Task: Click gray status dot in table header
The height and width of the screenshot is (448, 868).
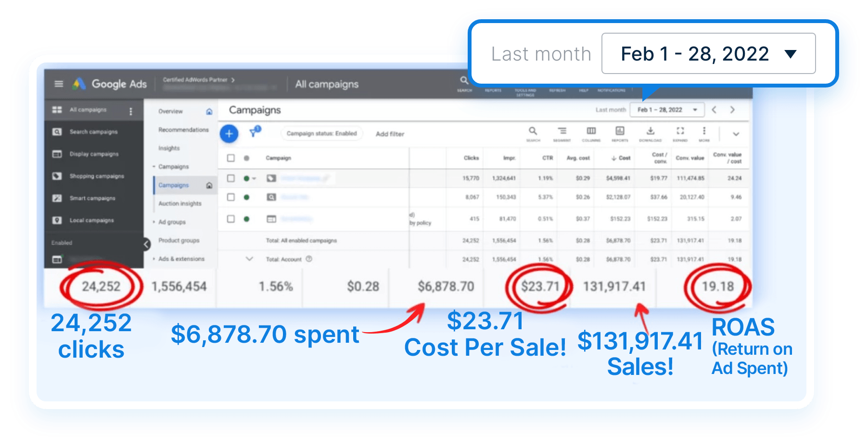Action: point(246,158)
